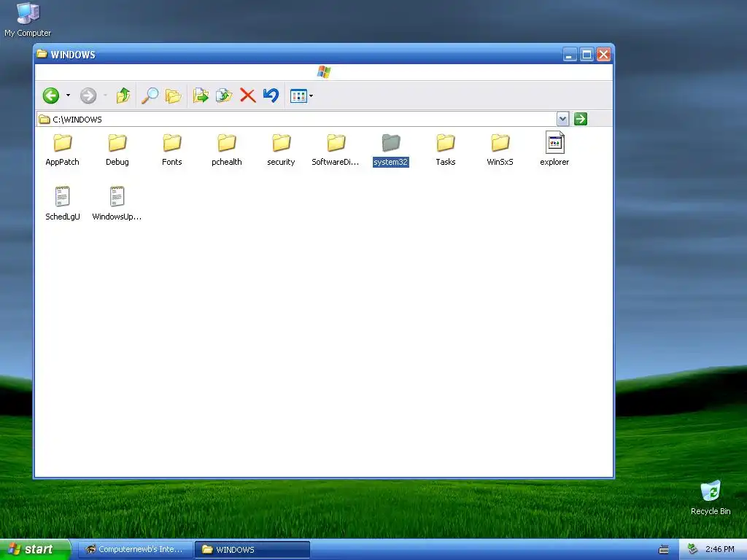The image size is (747, 560).
Task: Click the green Back arrow button
Action: (51, 96)
